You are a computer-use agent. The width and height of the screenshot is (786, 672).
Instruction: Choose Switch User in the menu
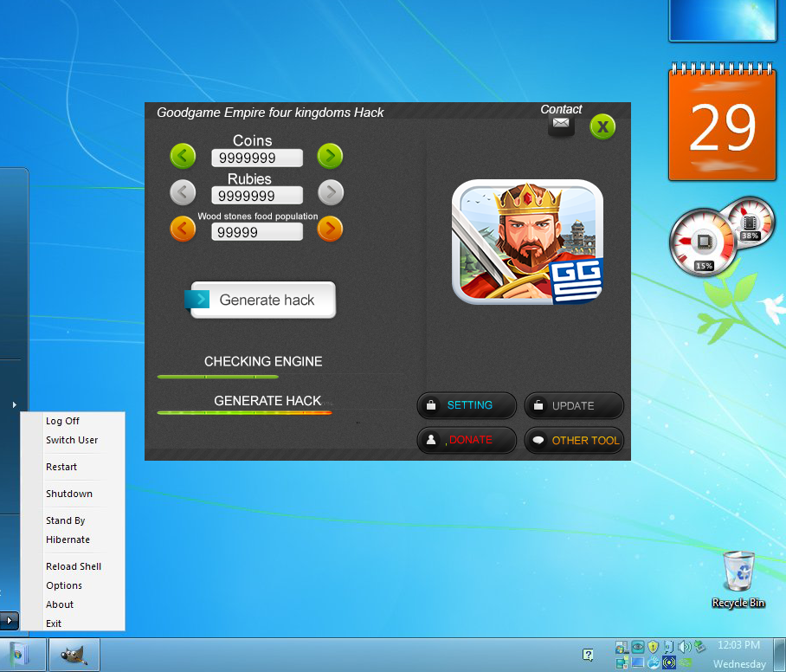72,440
